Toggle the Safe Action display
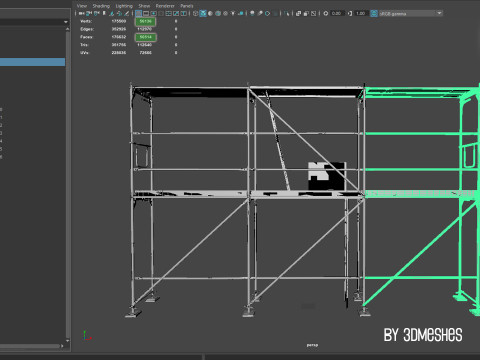 click(x=176, y=13)
